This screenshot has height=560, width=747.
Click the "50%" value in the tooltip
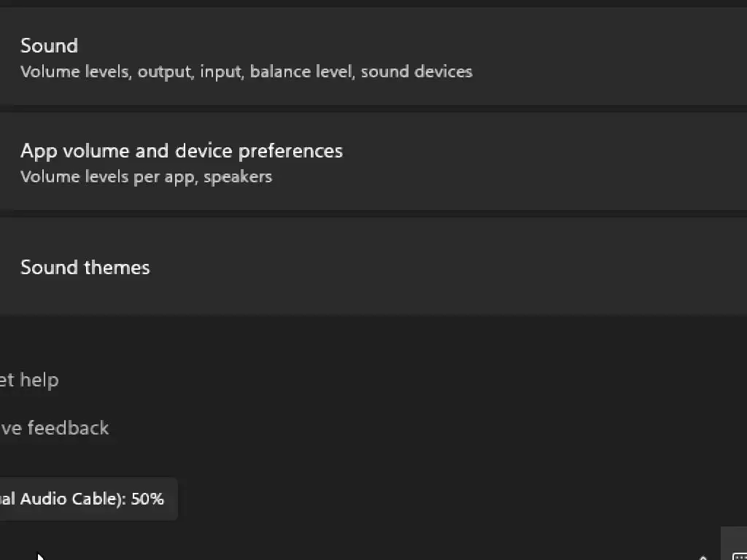point(147,499)
